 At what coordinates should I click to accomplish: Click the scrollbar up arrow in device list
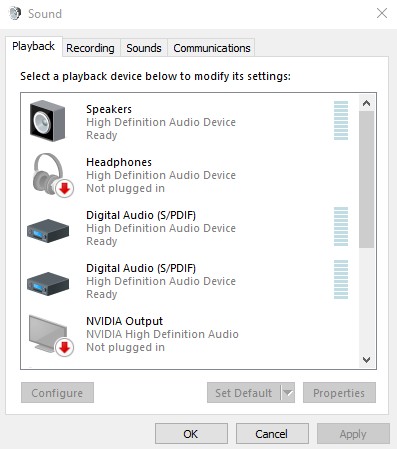[x=366, y=103]
